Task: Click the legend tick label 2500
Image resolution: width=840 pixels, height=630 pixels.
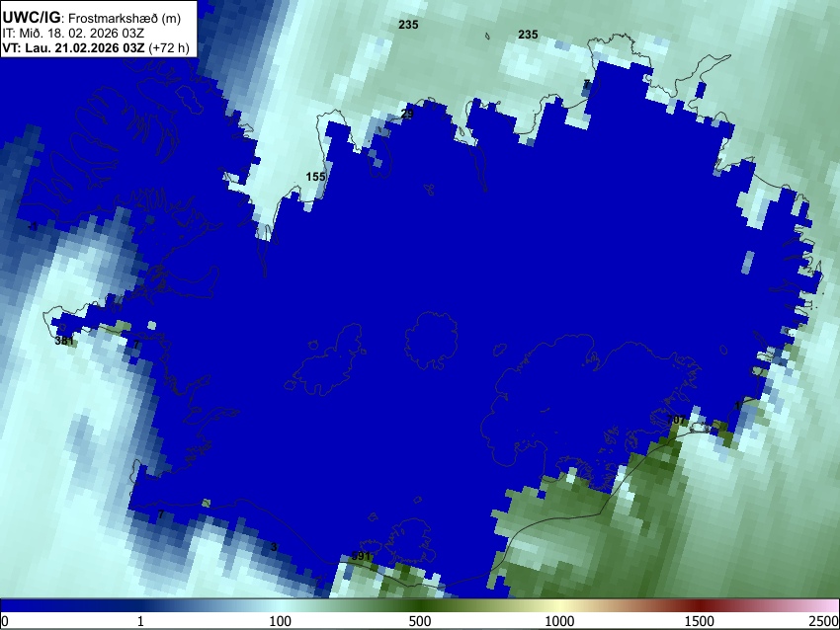Action: [x=825, y=621]
